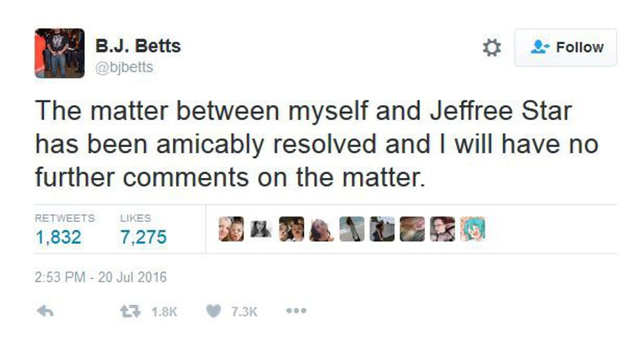Image resolution: width=644 pixels, height=348 pixels.
Task: Open the gear settings dropdown
Action: point(492,48)
